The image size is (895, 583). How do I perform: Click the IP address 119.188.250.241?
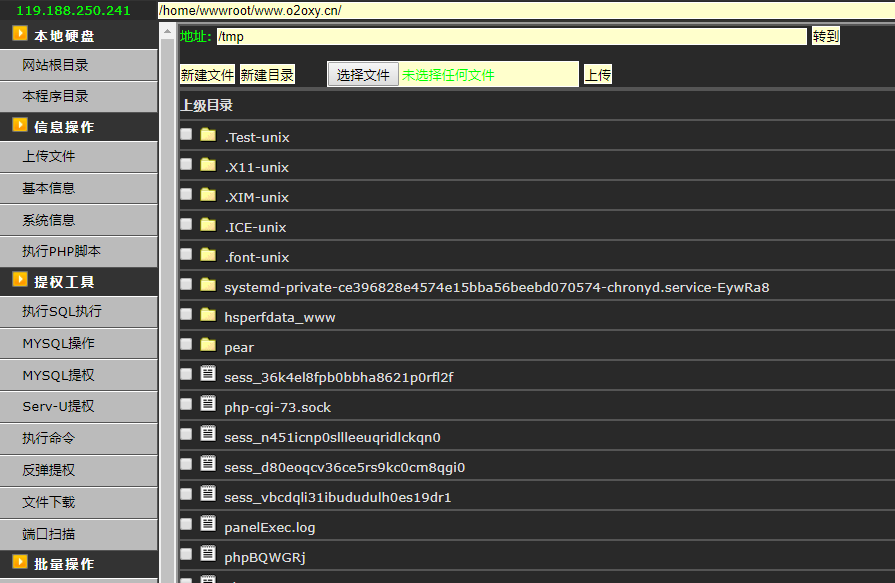point(74,10)
